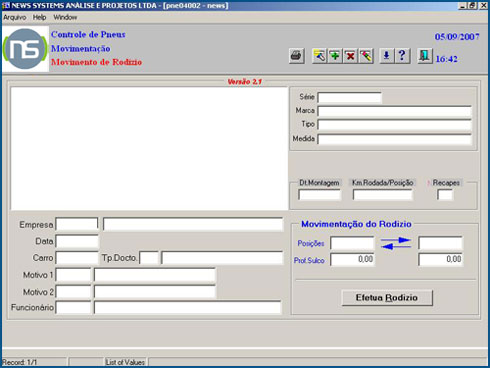The height and width of the screenshot is (368, 490).
Task: Click the exit door icon
Action: point(425,56)
